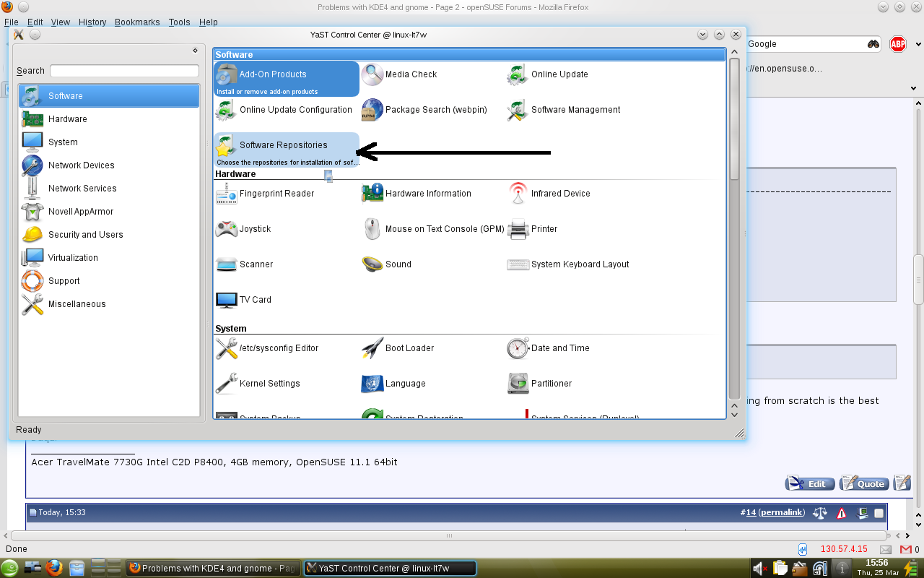Open Firefox History menu
Screen dimensions: 924x578
click(x=92, y=22)
